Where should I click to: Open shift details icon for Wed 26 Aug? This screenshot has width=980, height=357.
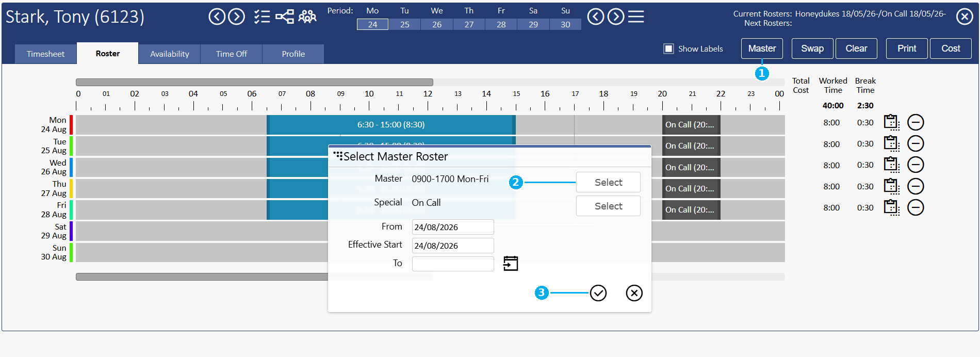pos(892,165)
